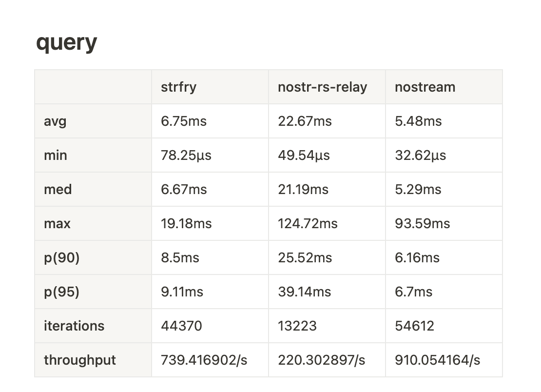Click the med row label

(58, 190)
